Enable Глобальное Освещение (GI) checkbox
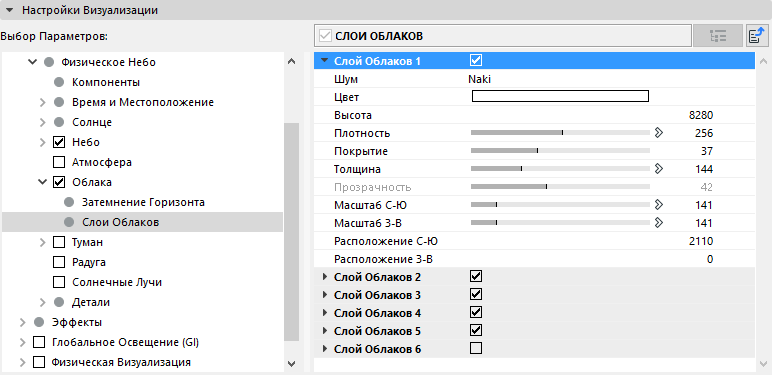 (39, 342)
